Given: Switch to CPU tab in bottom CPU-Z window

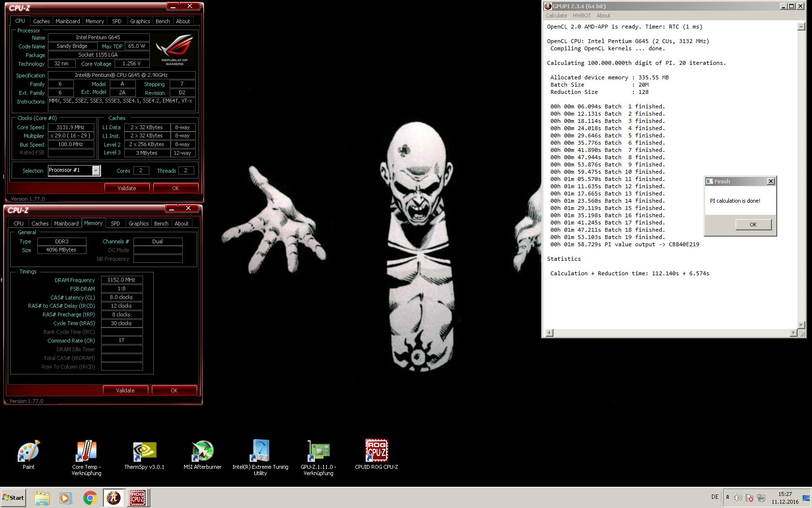Looking at the screenshot, I should (x=18, y=224).
